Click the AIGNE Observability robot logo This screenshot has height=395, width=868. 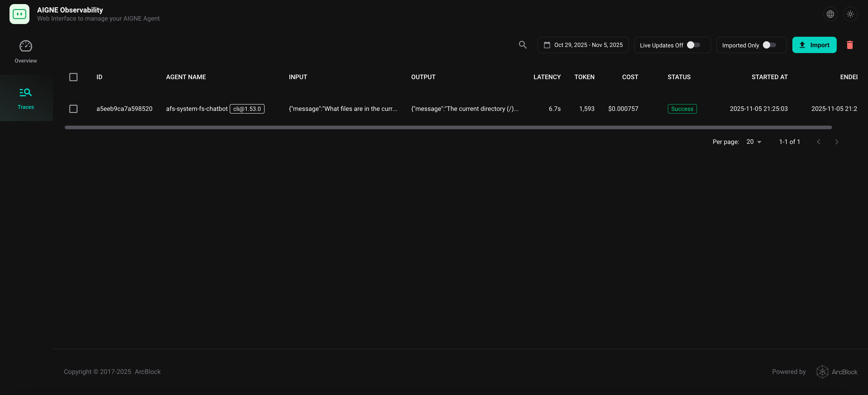[x=19, y=14]
